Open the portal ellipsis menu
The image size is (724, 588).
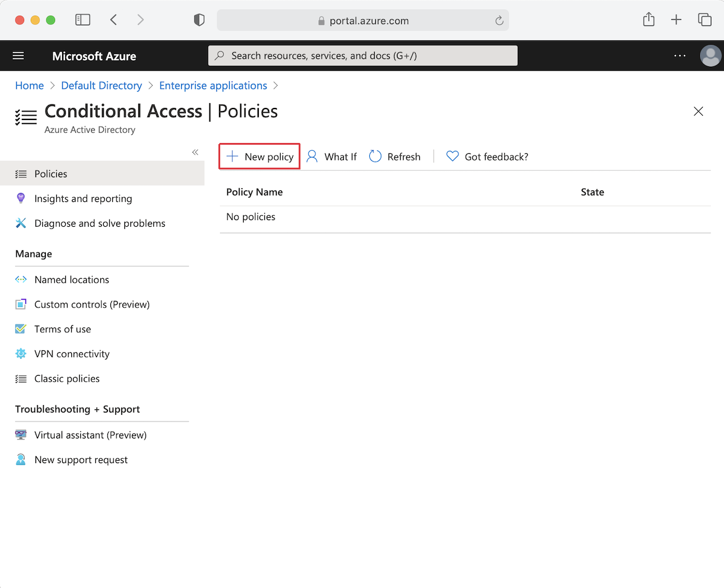(x=680, y=55)
